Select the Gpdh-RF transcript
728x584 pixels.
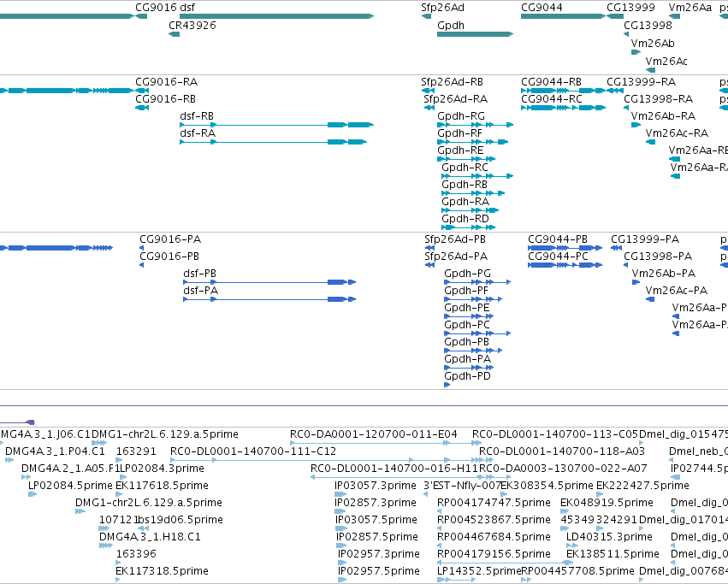pos(472,142)
